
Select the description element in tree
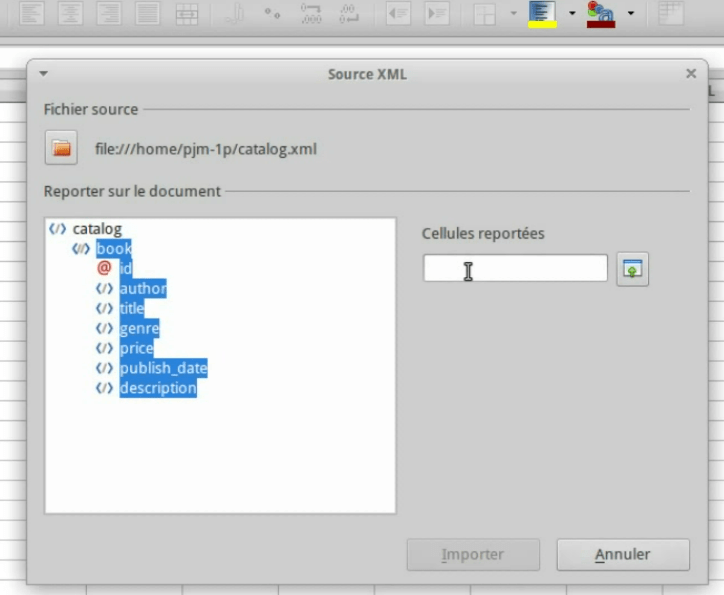(157, 388)
